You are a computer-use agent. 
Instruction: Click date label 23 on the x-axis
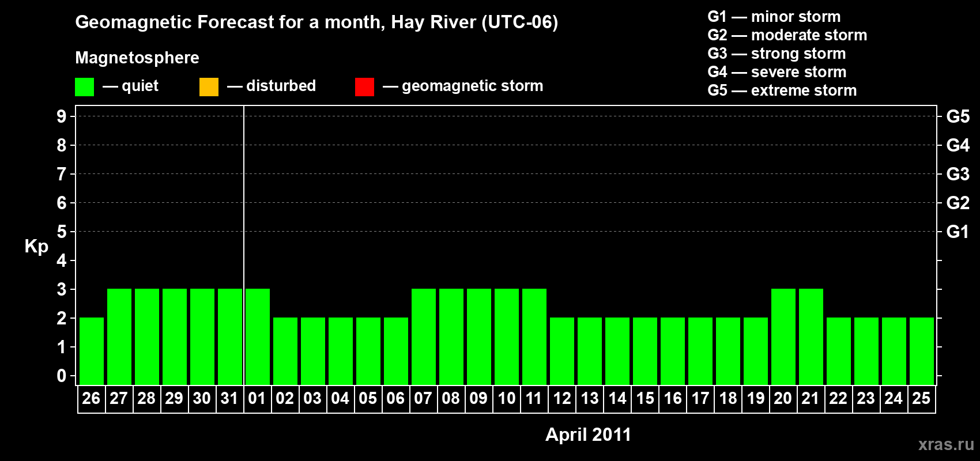(866, 399)
